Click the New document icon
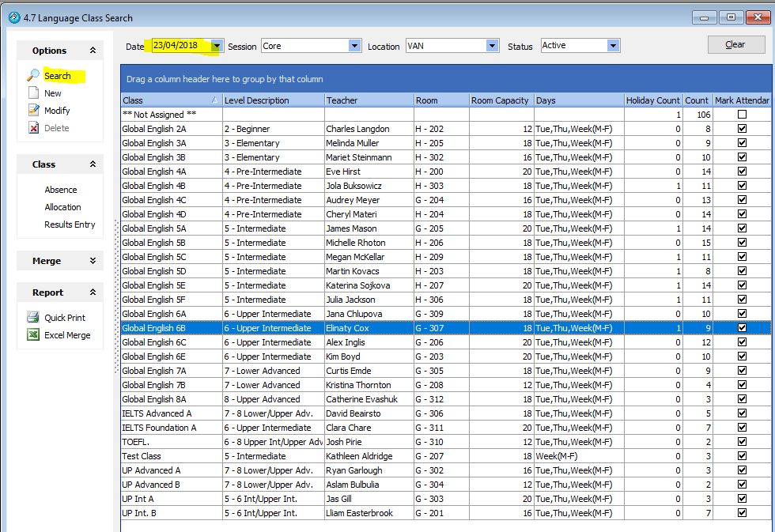The image size is (775, 532). (33, 93)
